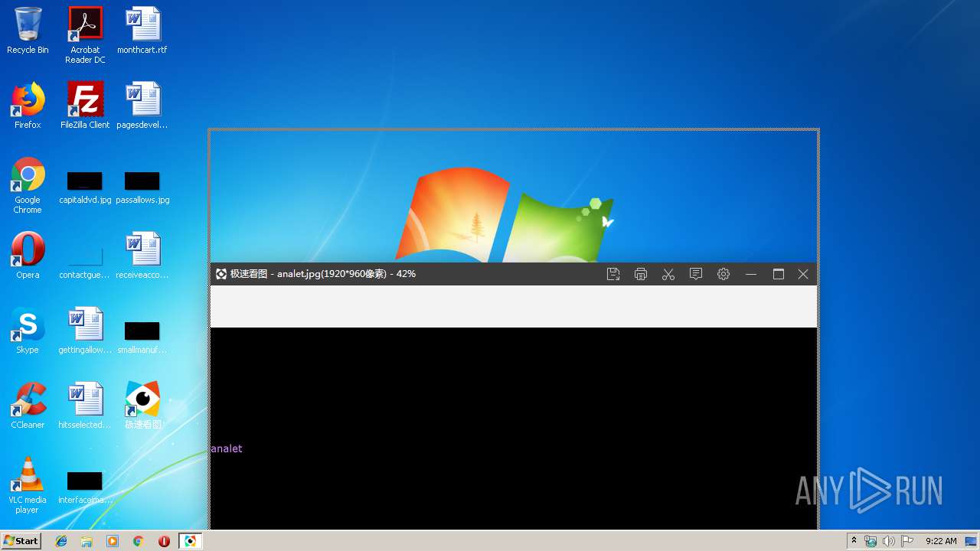Image resolution: width=980 pixels, height=551 pixels.
Task: Click the Print icon in the viewer title bar
Action: pyautogui.click(x=641, y=274)
